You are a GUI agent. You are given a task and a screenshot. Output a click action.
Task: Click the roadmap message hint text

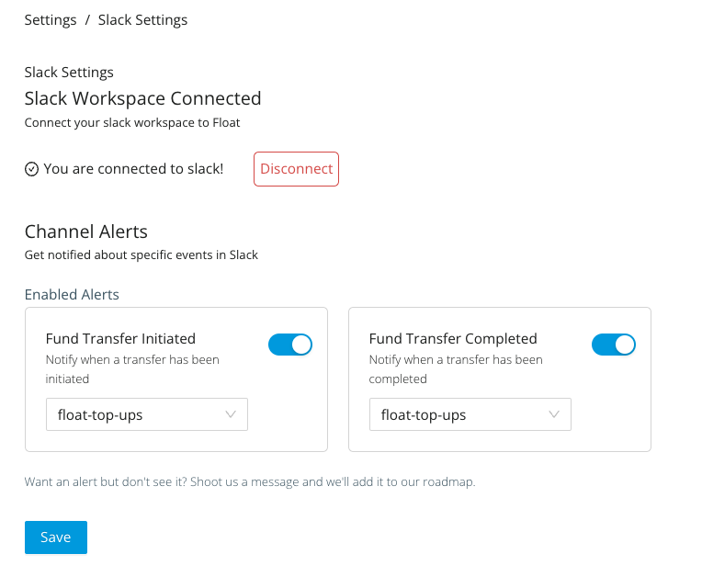click(250, 481)
